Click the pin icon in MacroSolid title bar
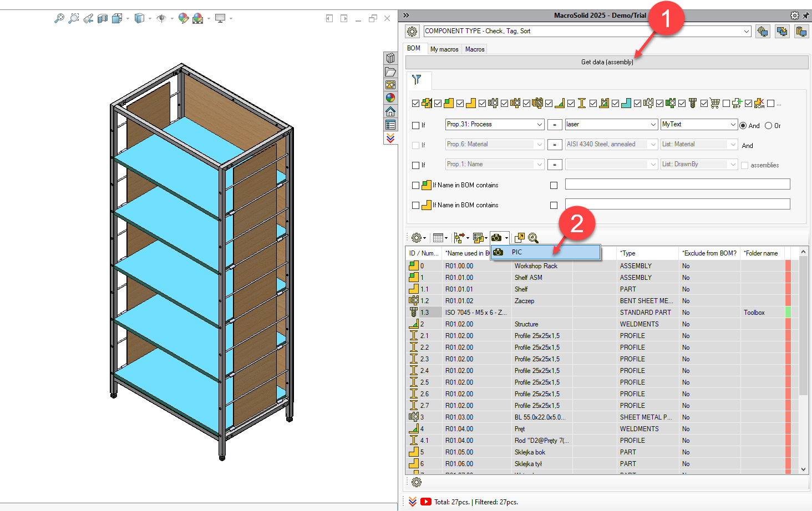Viewport: 812px width, 511px height. click(805, 16)
